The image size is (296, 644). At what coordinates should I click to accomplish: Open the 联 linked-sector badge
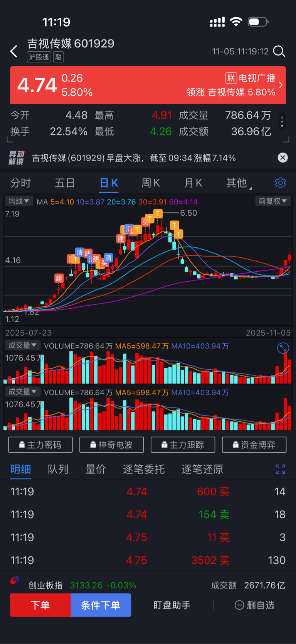(230, 78)
